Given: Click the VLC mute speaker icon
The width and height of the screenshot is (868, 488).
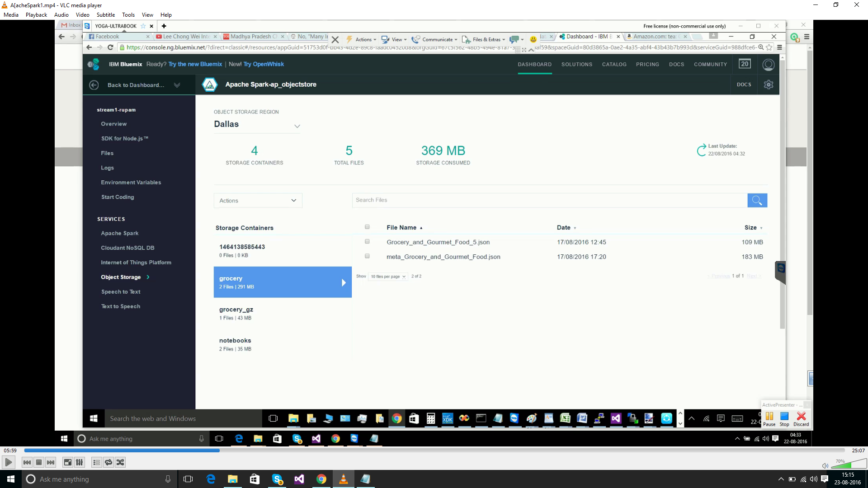Looking at the screenshot, I should point(825,466).
